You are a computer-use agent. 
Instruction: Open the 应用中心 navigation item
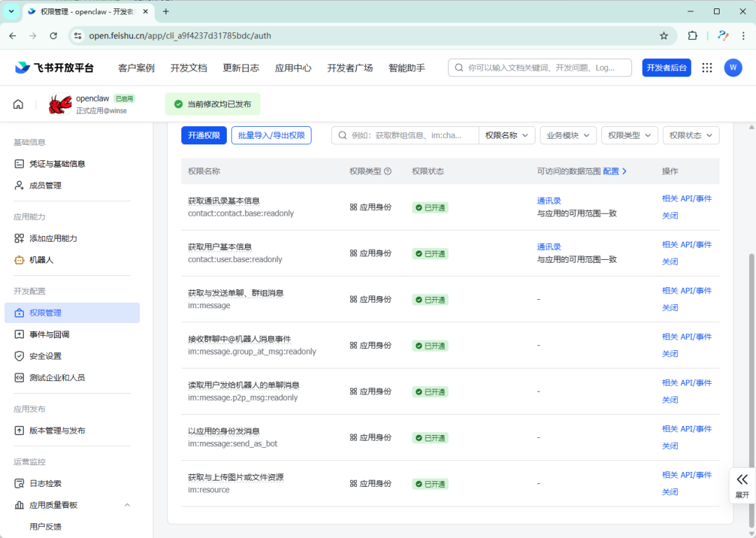click(293, 67)
